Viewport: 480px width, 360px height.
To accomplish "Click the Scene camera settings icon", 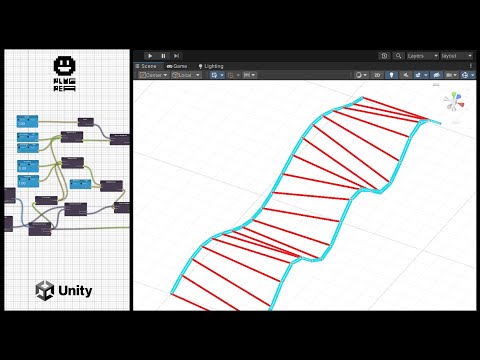I will 449,75.
